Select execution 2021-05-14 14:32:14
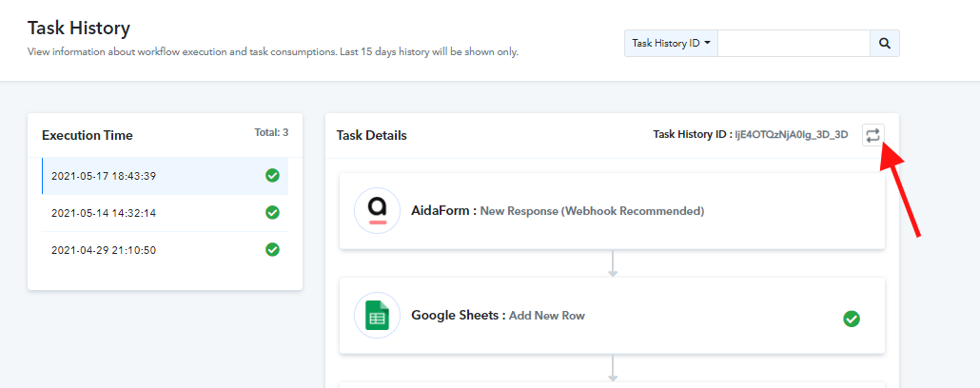The width and height of the screenshot is (980, 388). coord(165,213)
